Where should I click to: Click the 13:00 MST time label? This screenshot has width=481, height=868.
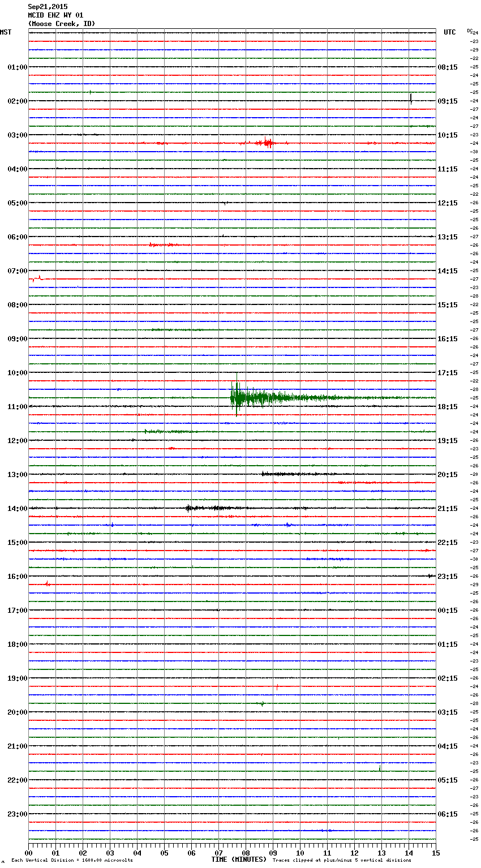18,475
